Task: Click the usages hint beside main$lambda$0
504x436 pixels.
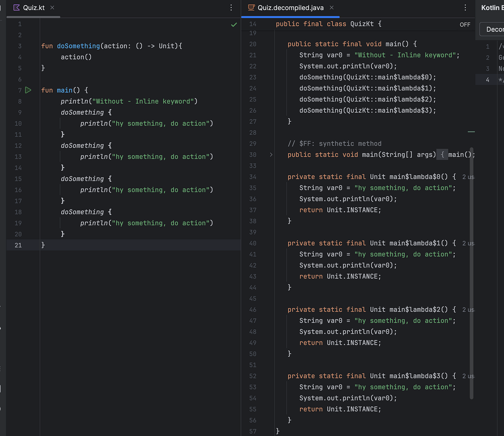Action: coord(468,177)
